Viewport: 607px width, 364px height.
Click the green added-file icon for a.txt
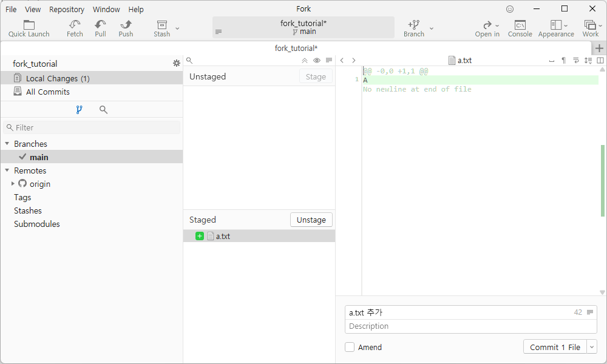[200, 236]
